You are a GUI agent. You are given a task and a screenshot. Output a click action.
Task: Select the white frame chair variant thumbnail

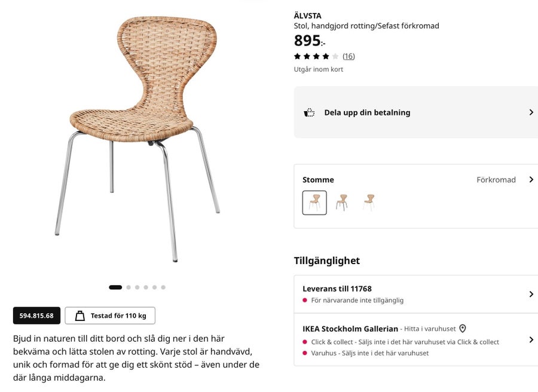click(369, 203)
